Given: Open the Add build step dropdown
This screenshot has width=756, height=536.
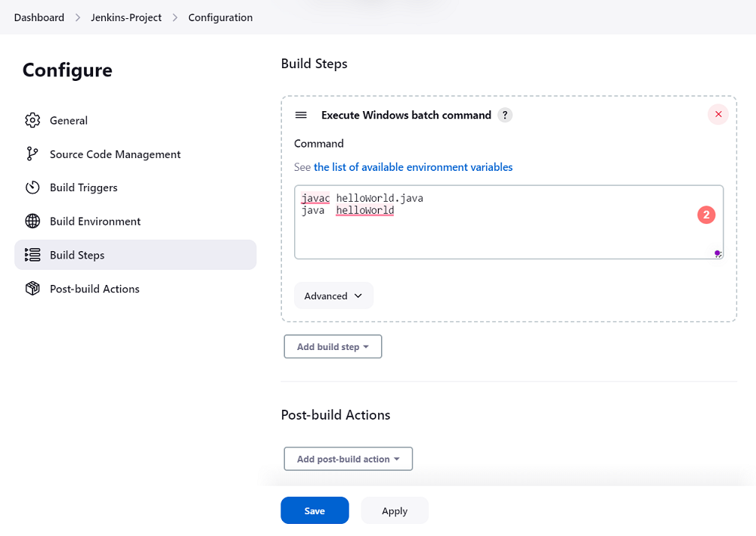Looking at the screenshot, I should click(x=333, y=347).
